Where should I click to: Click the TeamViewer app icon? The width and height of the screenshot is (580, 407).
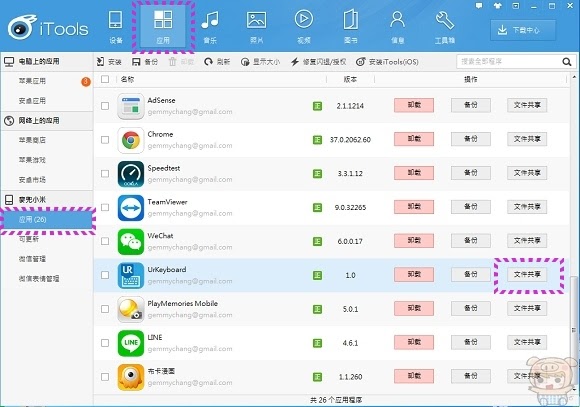point(131,208)
